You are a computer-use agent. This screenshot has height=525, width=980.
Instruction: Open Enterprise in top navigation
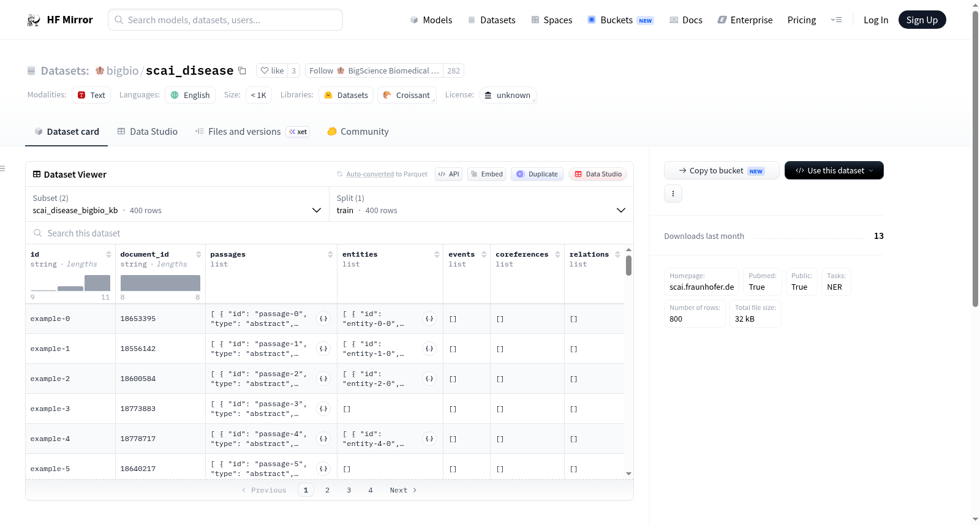click(745, 20)
